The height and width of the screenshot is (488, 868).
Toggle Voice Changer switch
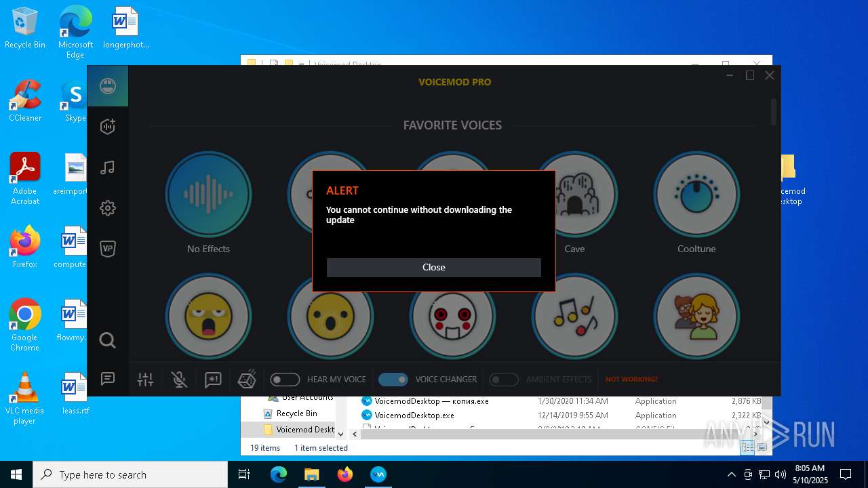click(x=393, y=380)
